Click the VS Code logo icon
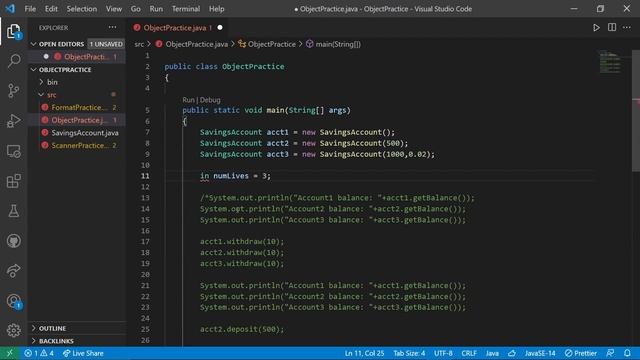Viewport: 640px width, 360px height. click(10, 9)
